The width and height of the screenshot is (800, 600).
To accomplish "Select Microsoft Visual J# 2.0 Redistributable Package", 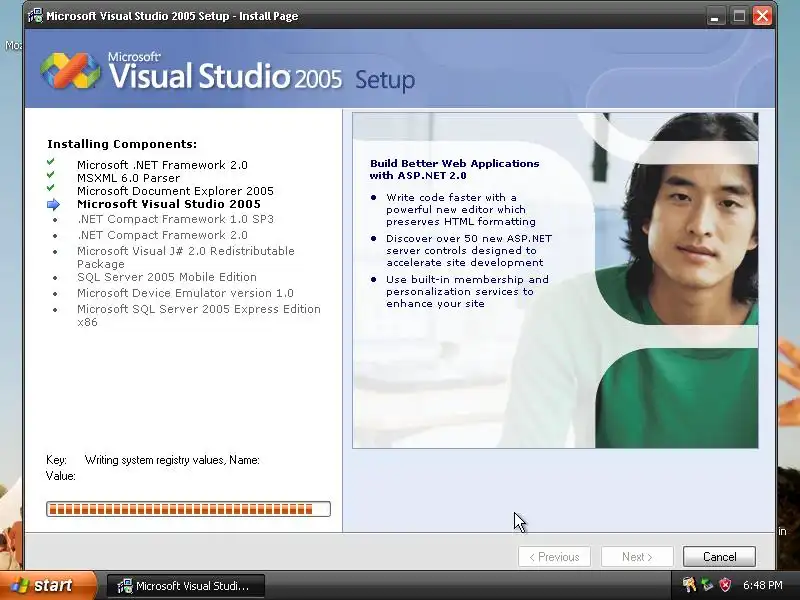I will pos(186,257).
